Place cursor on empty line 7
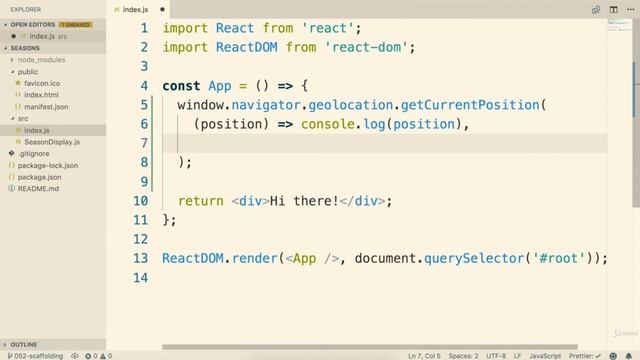640x360 pixels. (384, 143)
